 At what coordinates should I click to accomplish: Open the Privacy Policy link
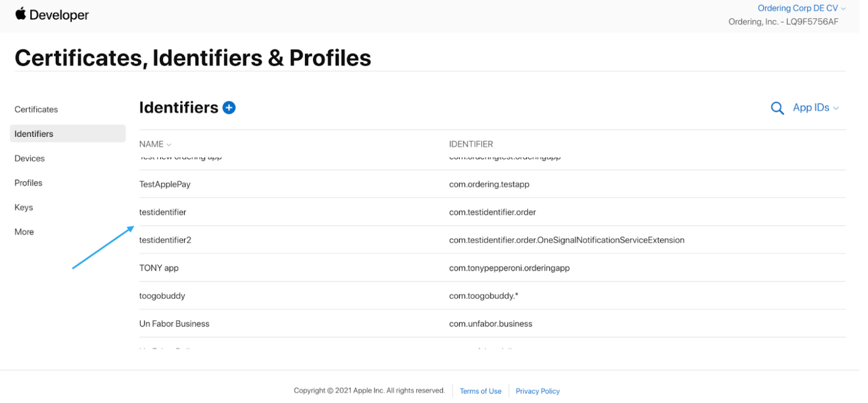tap(538, 391)
